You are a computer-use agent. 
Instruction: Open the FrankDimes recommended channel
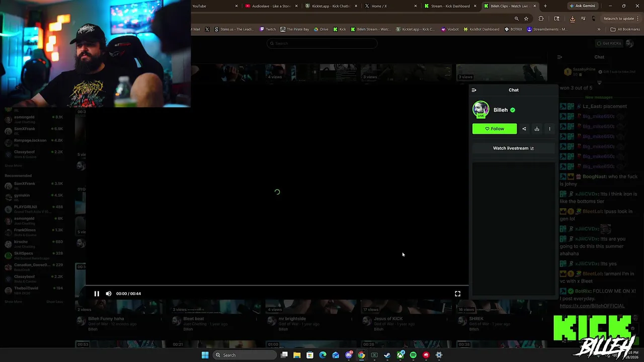pos(34,232)
